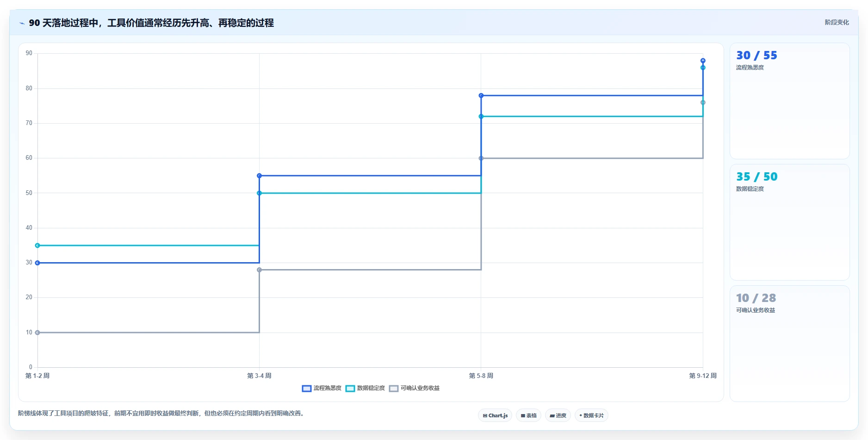Click the 数据稳定度 point at 72, 第 5-8 周
Screen dimensions: 868x440
coord(481,116)
